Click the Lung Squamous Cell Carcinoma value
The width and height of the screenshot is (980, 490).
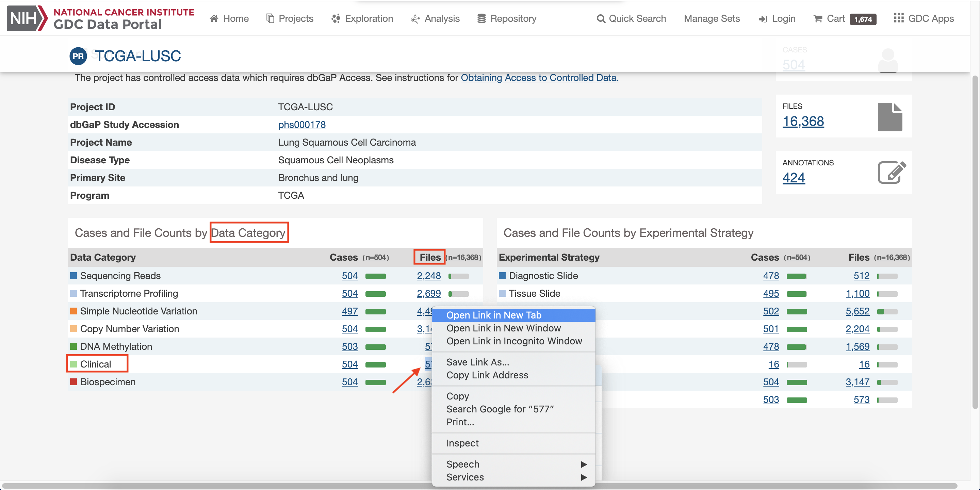[347, 142]
